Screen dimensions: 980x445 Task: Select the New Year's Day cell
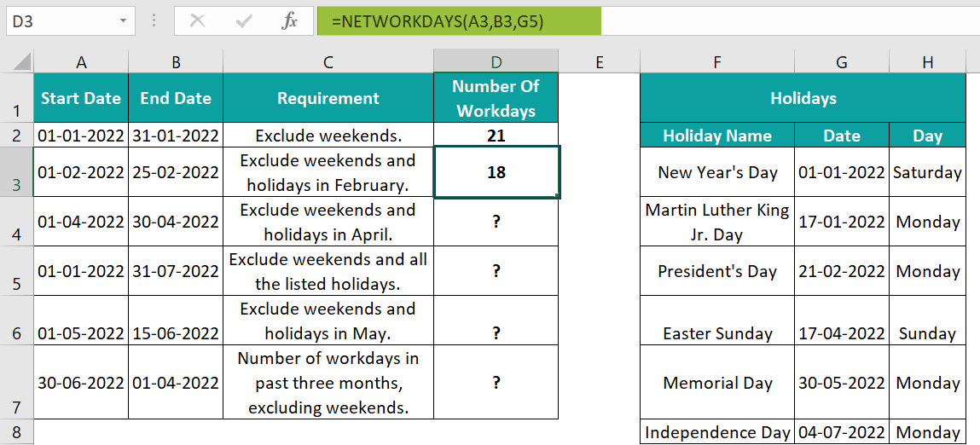click(x=717, y=172)
